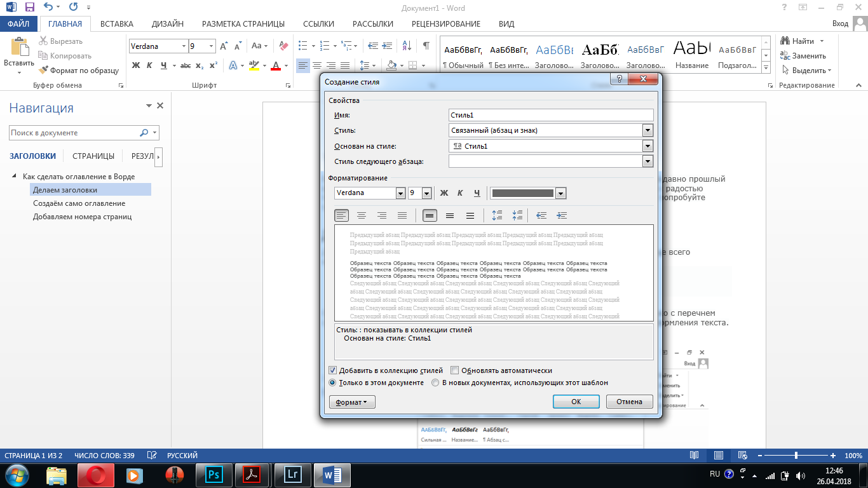This screenshot has height=488, width=868.
Task: Switch to СТРАНИЦЫ navigation tab
Action: click(93, 156)
